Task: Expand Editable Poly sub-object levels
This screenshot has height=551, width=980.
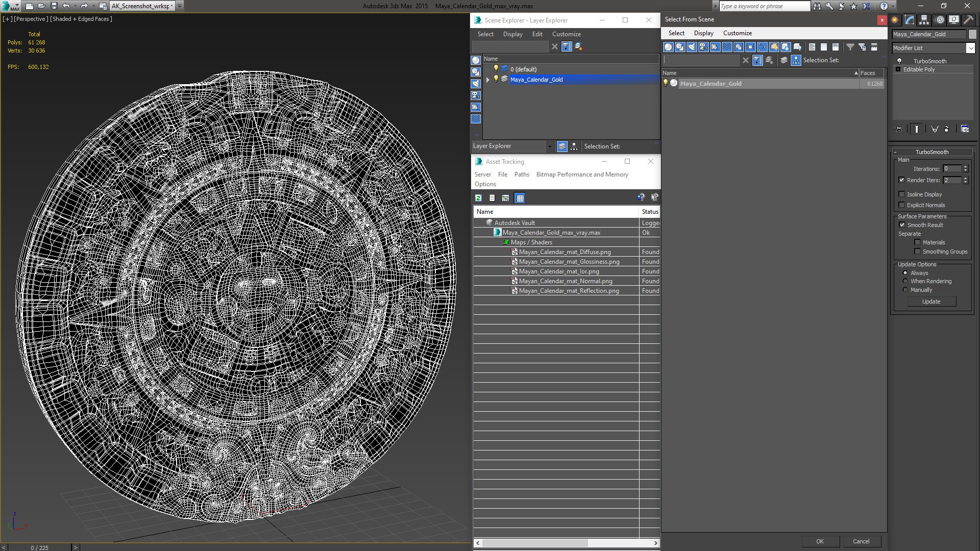Action: pyautogui.click(x=898, y=69)
